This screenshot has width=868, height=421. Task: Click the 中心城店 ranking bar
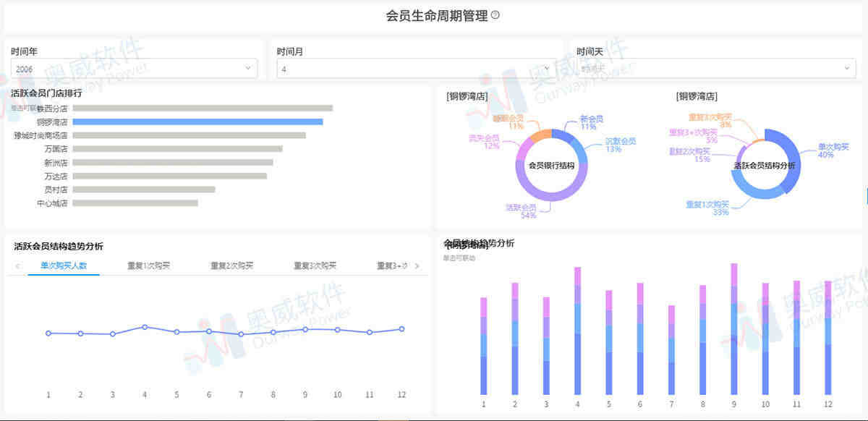click(135, 203)
